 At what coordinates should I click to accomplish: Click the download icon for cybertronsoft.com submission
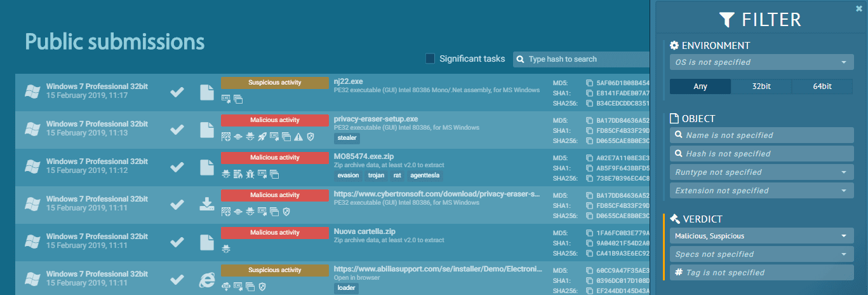[206, 204]
